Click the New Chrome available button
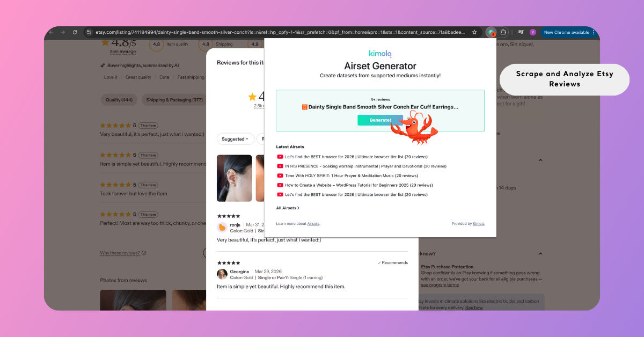The image size is (644, 337). tap(566, 32)
